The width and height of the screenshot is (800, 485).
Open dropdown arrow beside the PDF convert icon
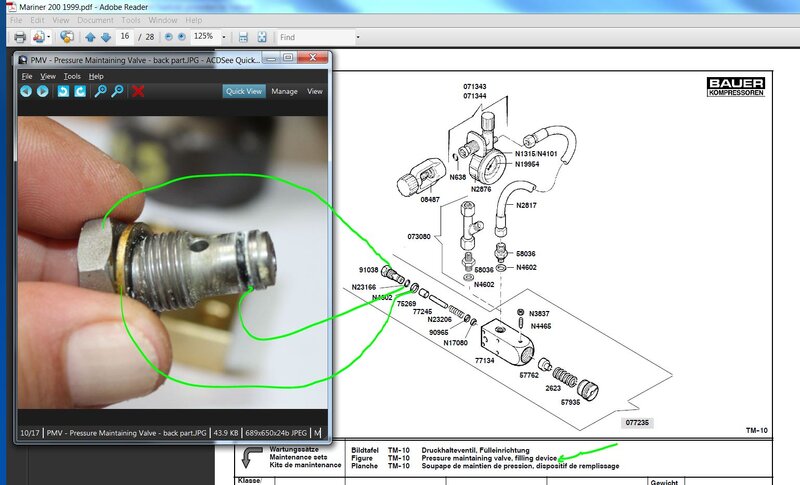[x=48, y=37]
